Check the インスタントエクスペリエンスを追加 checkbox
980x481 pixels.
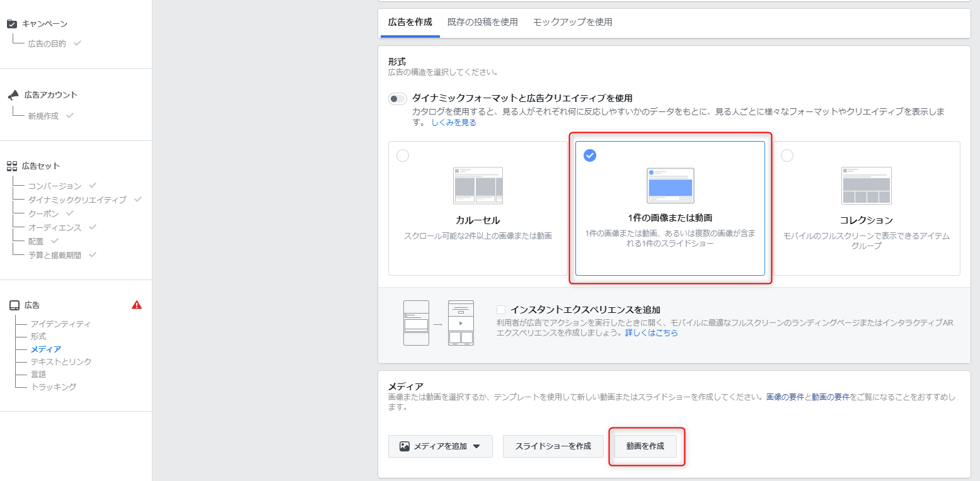pyautogui.click(x=501, y=310)
